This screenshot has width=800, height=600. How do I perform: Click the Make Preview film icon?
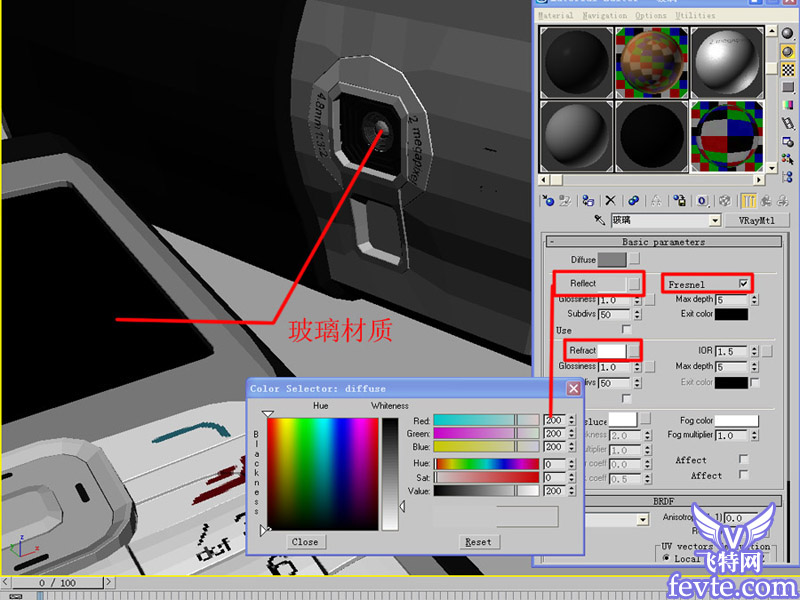(x=788, y=123)
